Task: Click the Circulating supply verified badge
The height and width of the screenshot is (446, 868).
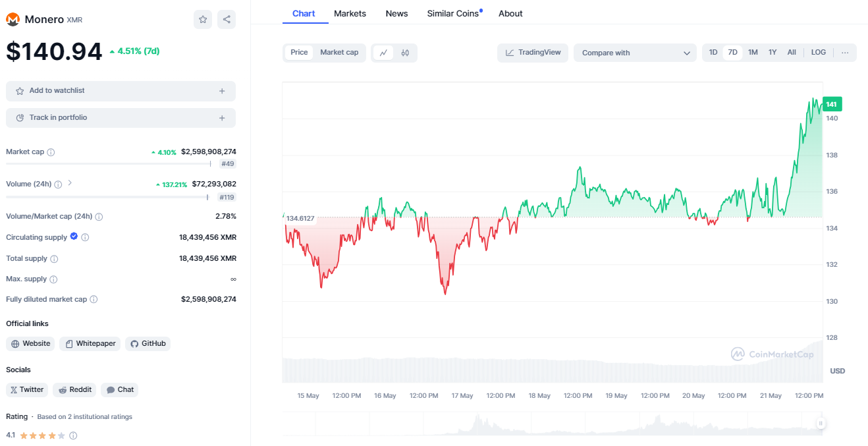Action: [x=74, y=237]
